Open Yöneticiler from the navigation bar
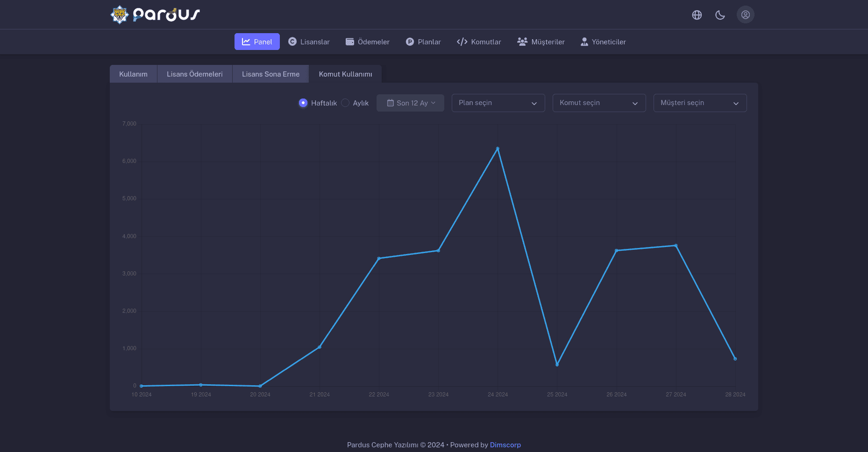 tap(603, 42)
